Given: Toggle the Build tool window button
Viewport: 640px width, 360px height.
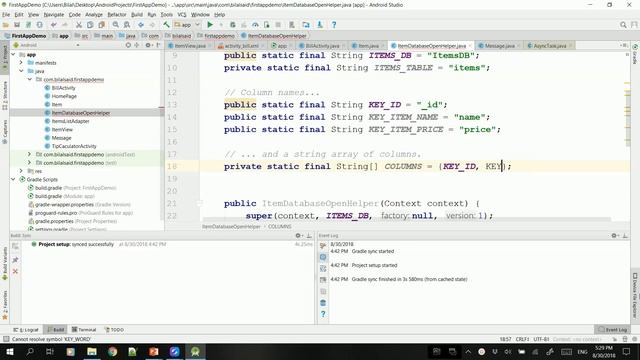Looking at the screenshot, I should [x=56, y=329].
